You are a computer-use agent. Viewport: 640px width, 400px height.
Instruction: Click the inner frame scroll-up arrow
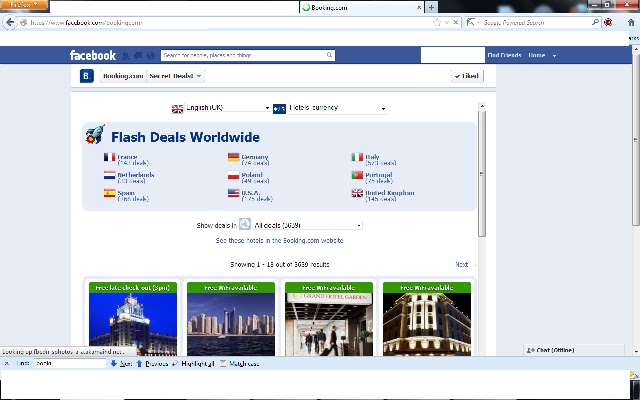[x=482, y=106]
